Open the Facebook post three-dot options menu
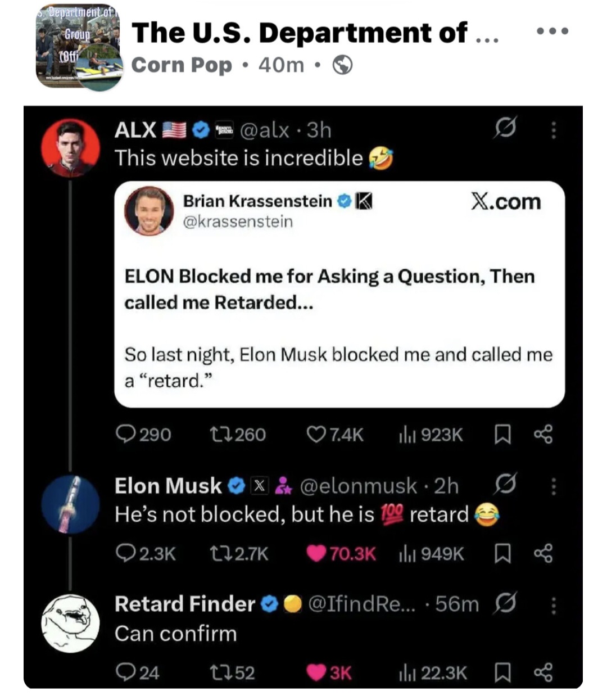This screenshot has width=607, height=700. point(552,31)
